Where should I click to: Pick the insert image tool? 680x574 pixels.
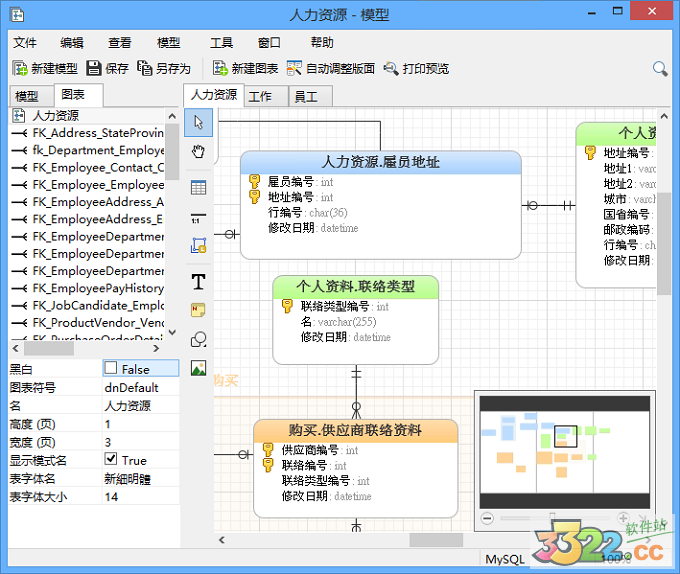pos(199,368)
